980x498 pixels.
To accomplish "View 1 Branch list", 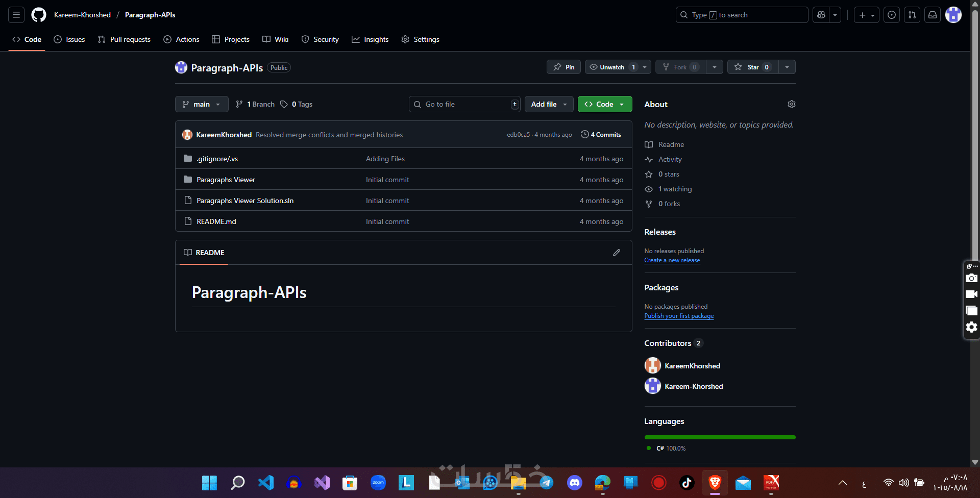I will (255, 104).
